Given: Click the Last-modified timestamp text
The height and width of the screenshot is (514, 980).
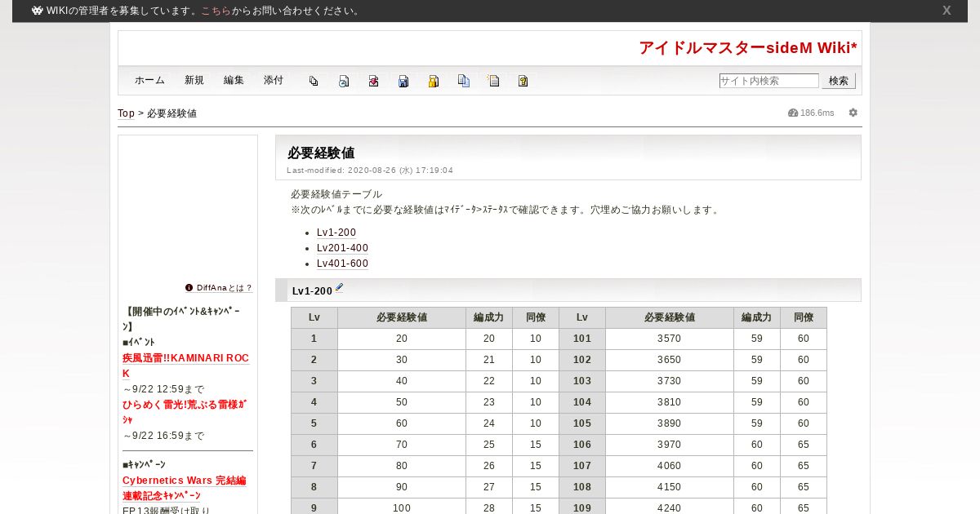Looking at the screenshot, I should (370, 171).
